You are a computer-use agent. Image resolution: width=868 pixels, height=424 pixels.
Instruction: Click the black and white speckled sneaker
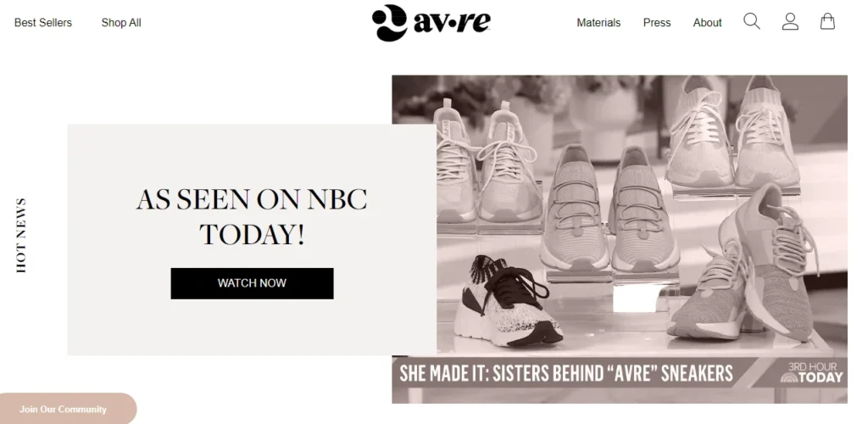tap(508, 302)
